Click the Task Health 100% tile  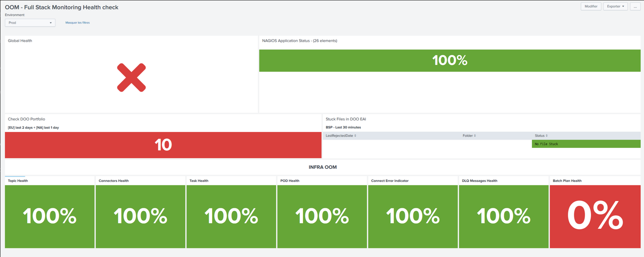231,216
